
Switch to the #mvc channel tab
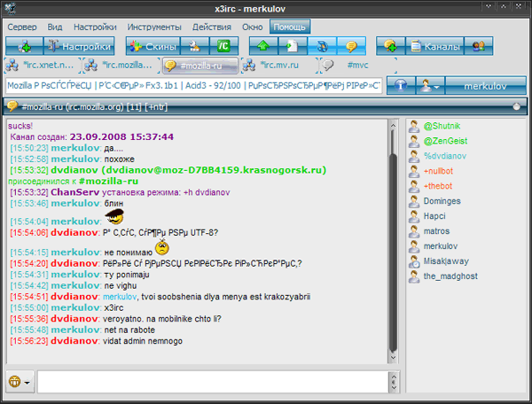click(358, 65)
